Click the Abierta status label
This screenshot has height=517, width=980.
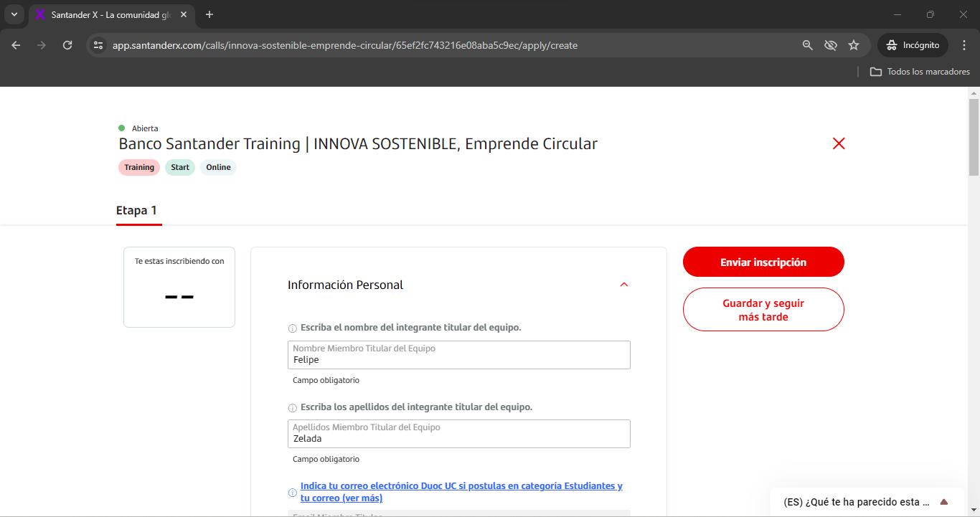coord(145,128)
